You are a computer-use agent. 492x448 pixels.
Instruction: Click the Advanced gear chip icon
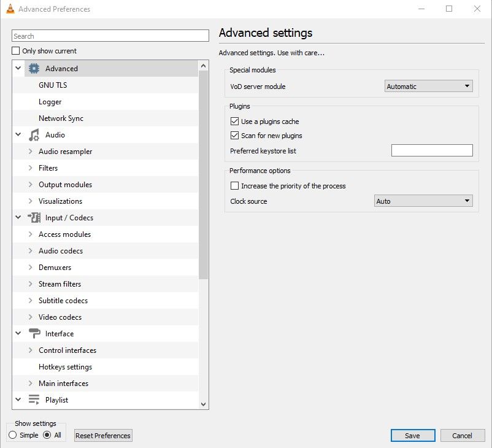(34, 69)
